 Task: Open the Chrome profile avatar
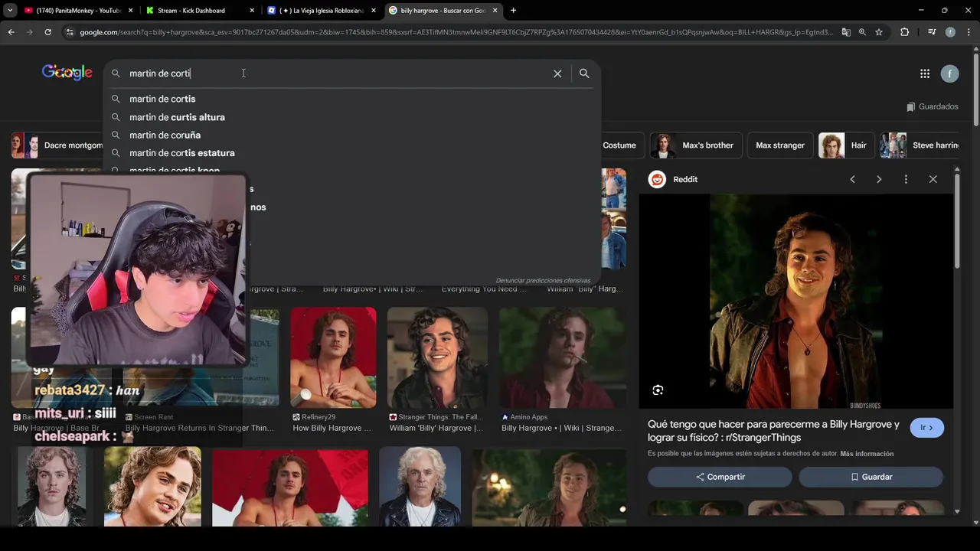[x=950, y=32]
